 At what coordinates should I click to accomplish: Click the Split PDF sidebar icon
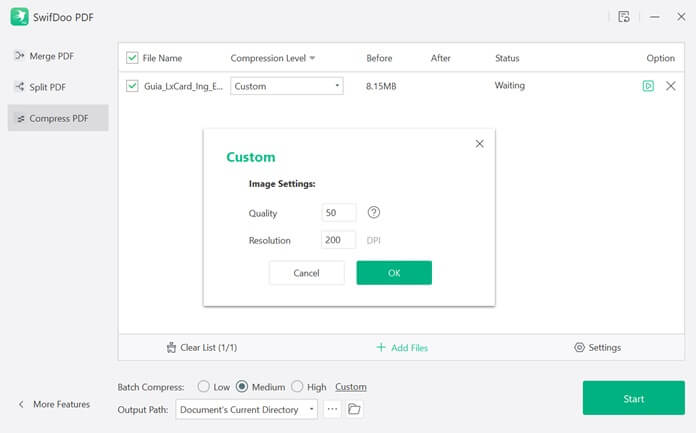point(20,87)
